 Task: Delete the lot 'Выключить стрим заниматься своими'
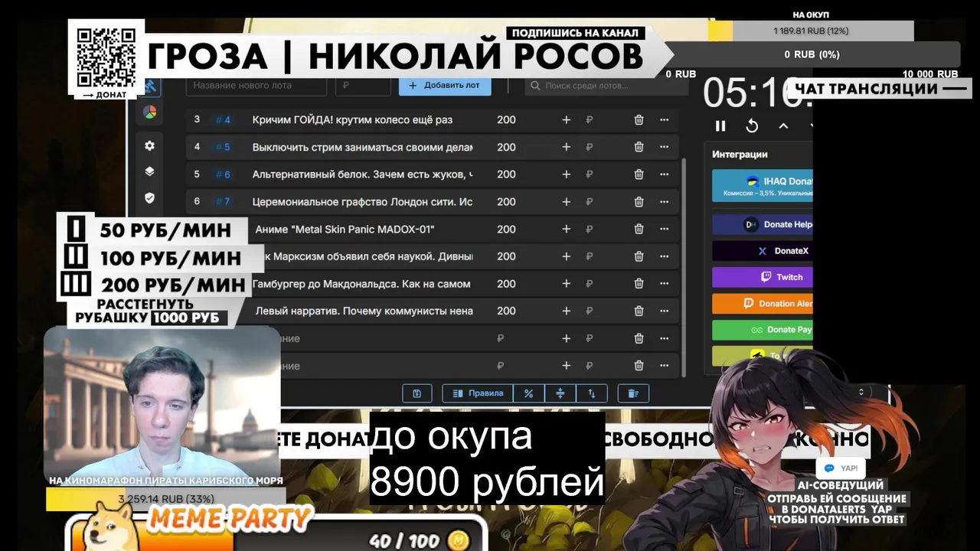(639, 147)
